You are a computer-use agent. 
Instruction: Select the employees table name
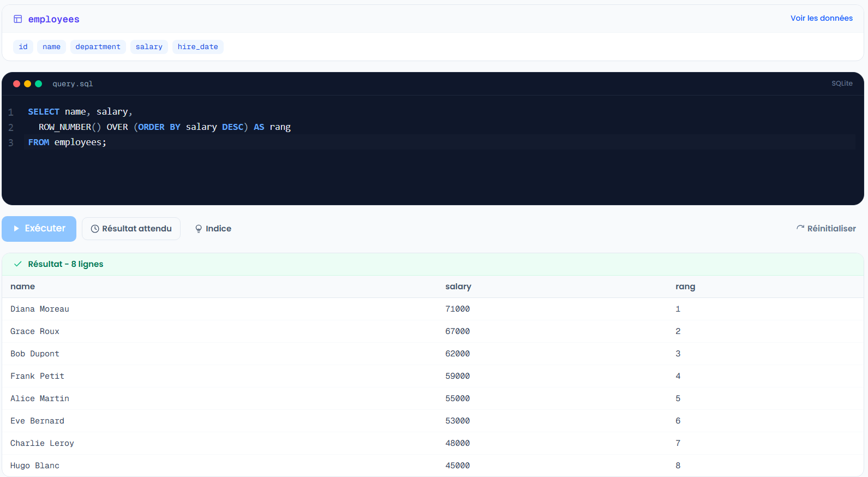click(54, 19)
